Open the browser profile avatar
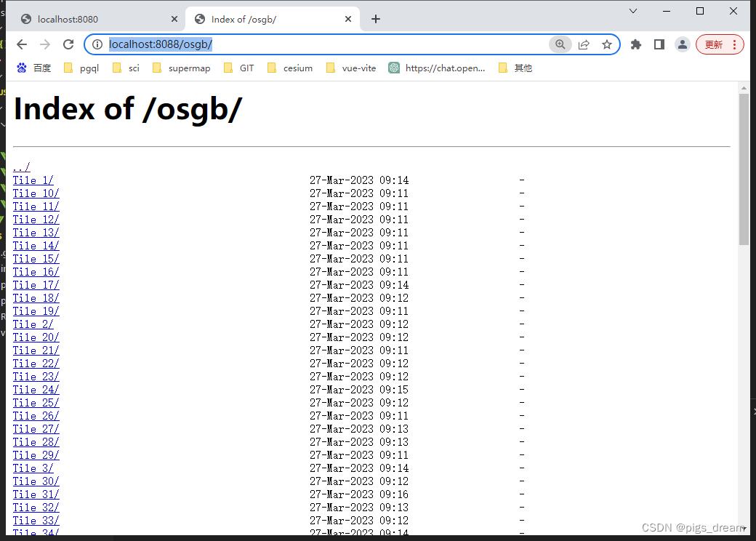The height and width of the screenshot is (541, 756). [x=682, y=44]
